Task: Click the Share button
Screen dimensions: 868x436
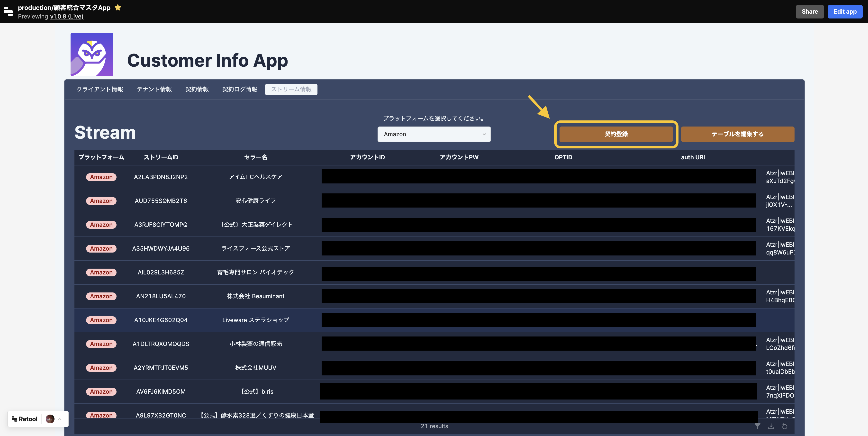Action: point(809,11)
